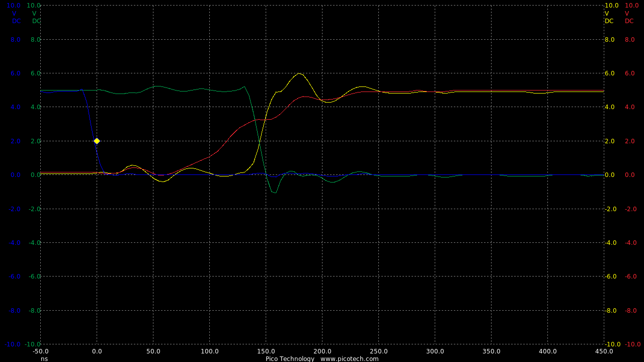
Task: Select the red axis -10.0 bottom label
Action: click(x=632, y=344)
